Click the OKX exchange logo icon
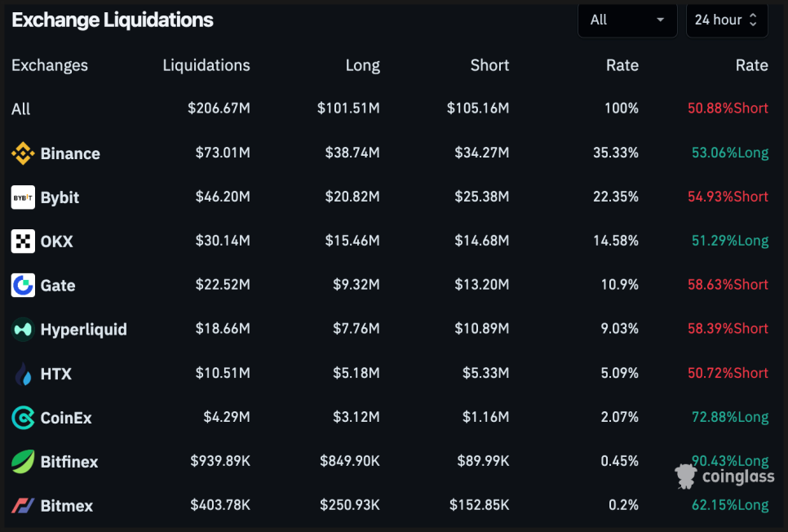This screenshot has width=788, height=532. (23, 242)
